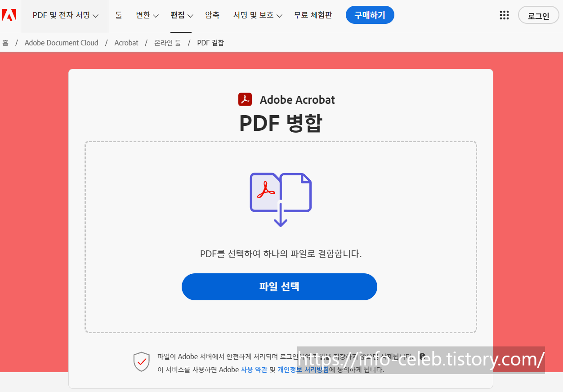Click the security shield checkmark icon
Screen dimensions: 563x392
(x=141, y=362)
